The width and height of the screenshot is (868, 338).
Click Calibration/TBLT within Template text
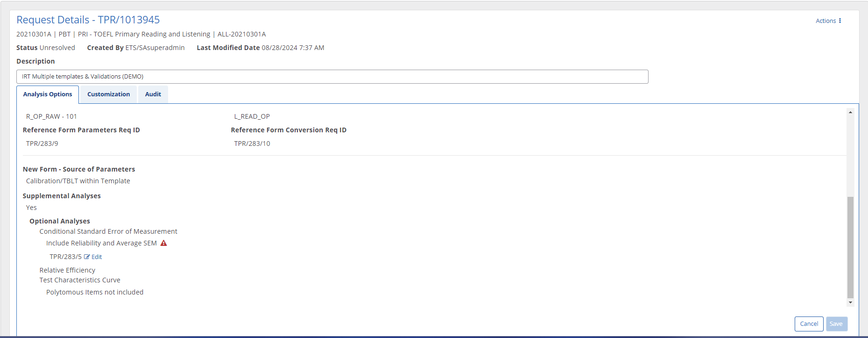(78, 181)
